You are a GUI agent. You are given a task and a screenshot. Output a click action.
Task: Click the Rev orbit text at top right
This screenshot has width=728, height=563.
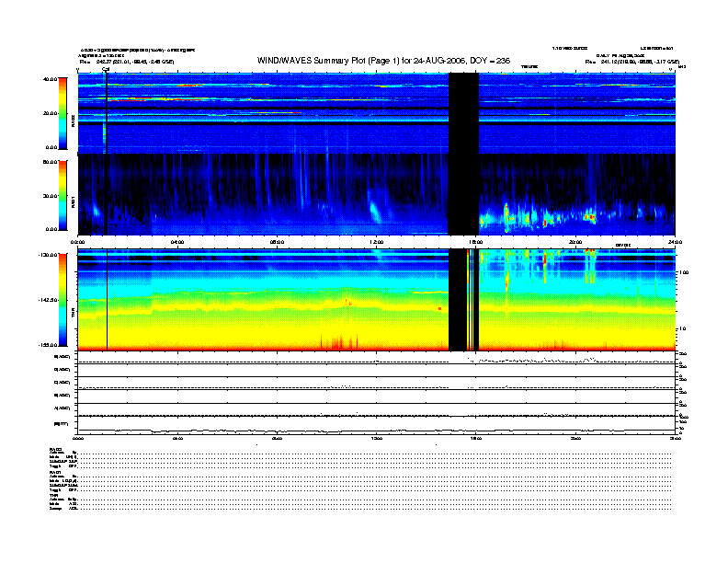632,62
